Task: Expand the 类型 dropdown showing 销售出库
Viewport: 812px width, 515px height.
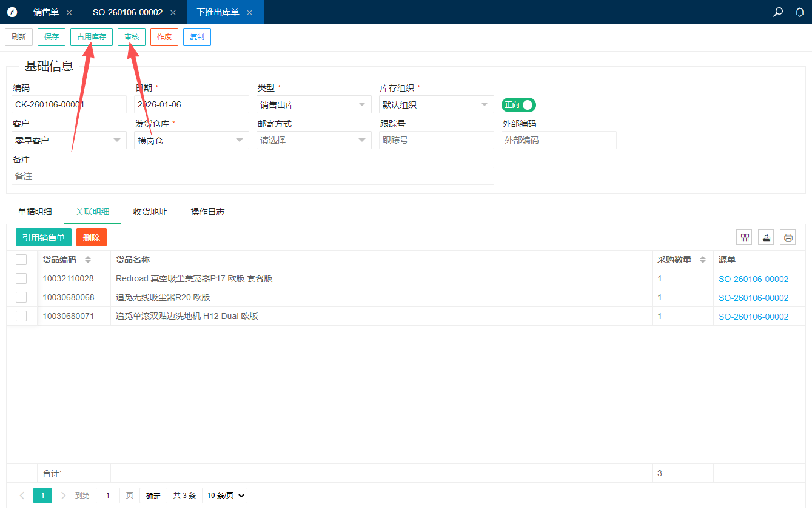Action: (314, 104)
